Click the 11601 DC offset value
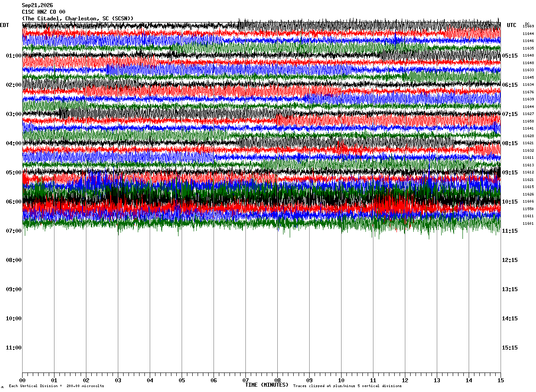Screen dimensions: 536x392 coord(528,223)
